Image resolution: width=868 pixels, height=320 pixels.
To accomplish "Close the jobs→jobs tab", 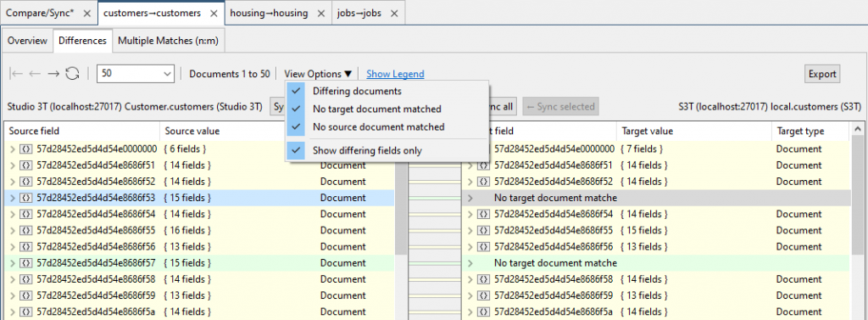I will (394, 14).
